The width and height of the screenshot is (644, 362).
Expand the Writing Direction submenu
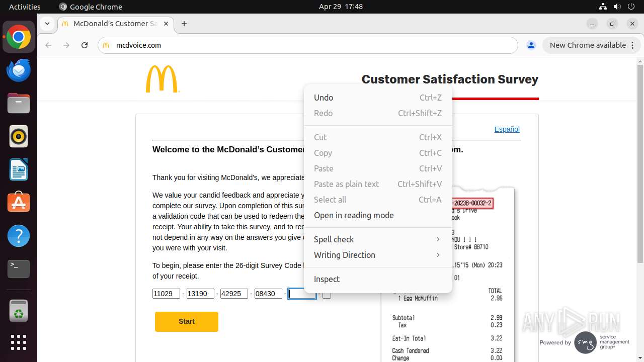pos(378,255)
